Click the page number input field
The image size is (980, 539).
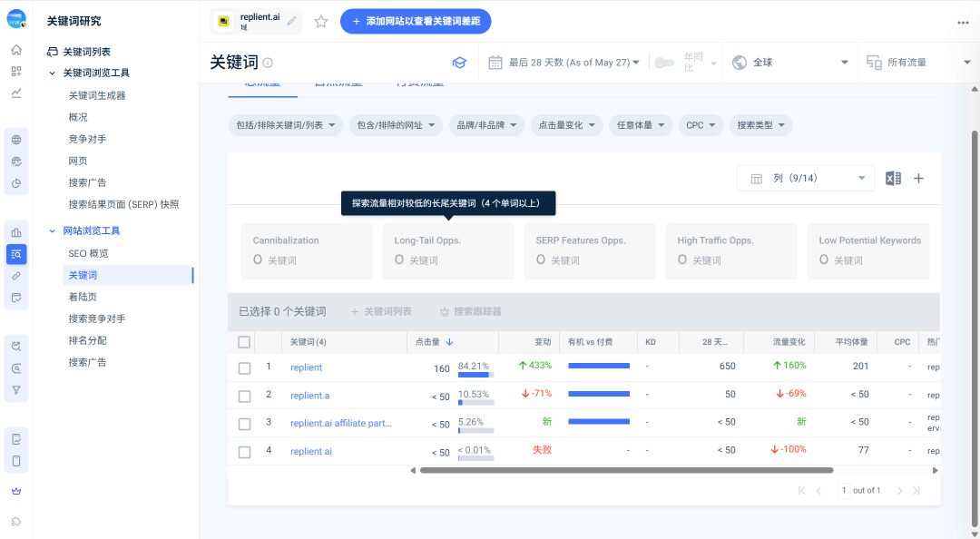point(845,491)
